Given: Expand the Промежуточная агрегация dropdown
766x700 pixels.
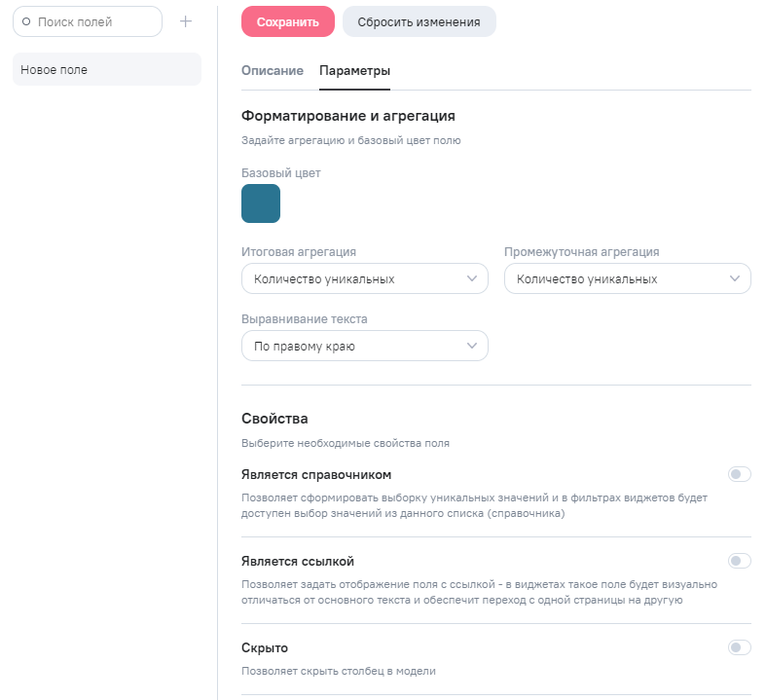Looking at the screenshot, I should click(627, 278).
